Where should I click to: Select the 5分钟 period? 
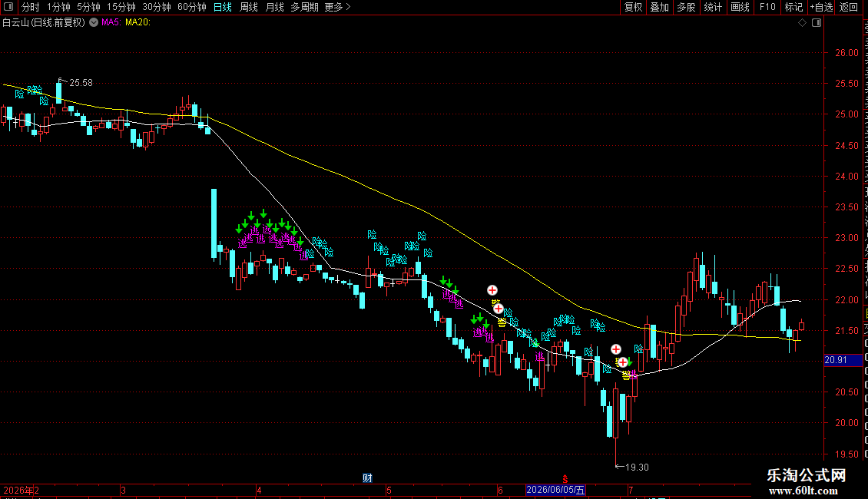pyautogui.click(x=88, y=7)
